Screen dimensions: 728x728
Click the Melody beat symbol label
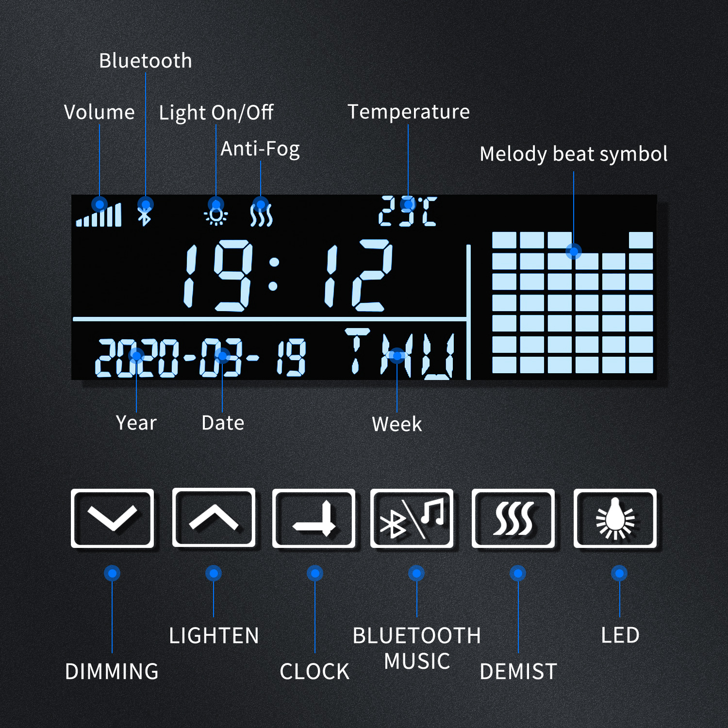[x=573, y=154]
